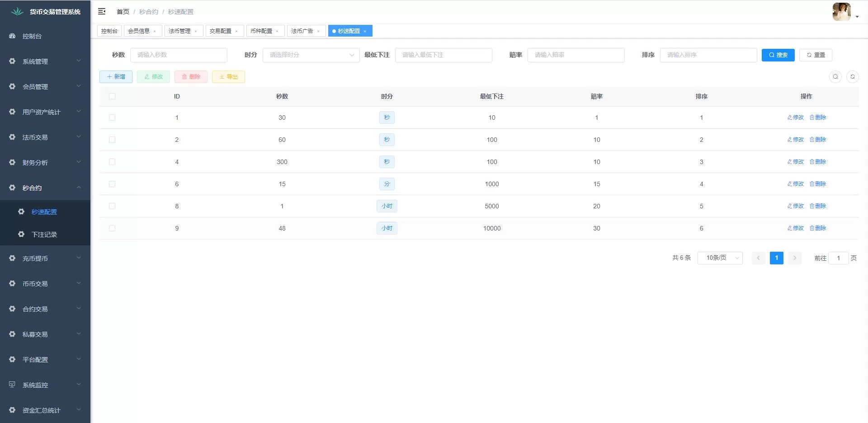Screen dimensions: 868x423
Task: Click the sidebar collapse hamburger icon
Action: pos(102,11)
